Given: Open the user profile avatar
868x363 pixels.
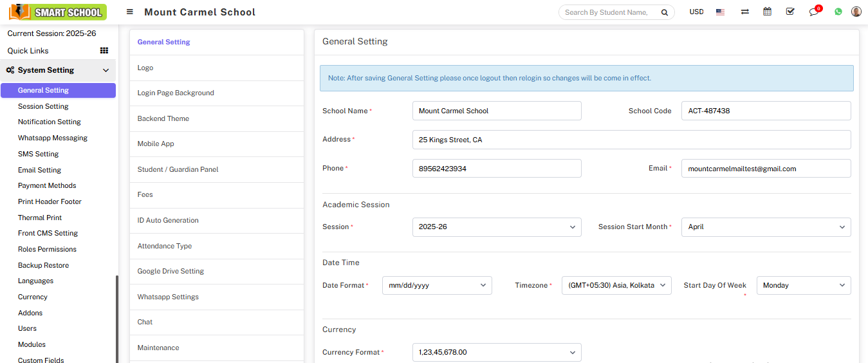Looking at the screenshot, I should pyautogui.click(x=856, y=12).
